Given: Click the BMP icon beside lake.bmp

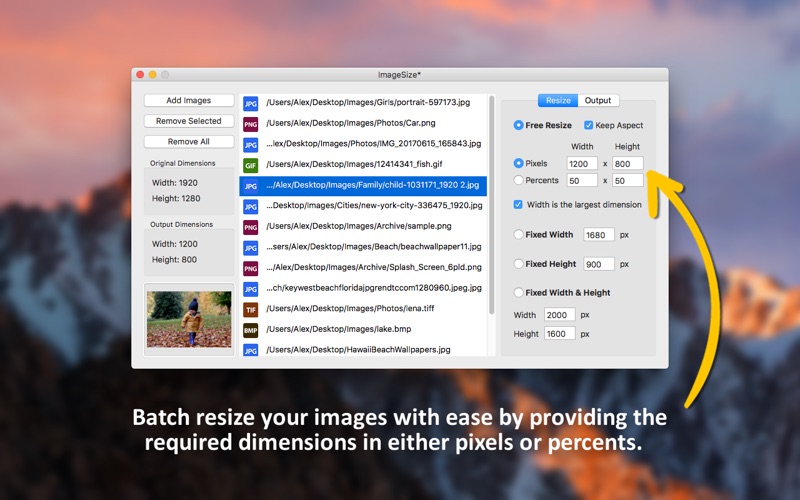Looking at the screenshot, I should tap(251, 330).
